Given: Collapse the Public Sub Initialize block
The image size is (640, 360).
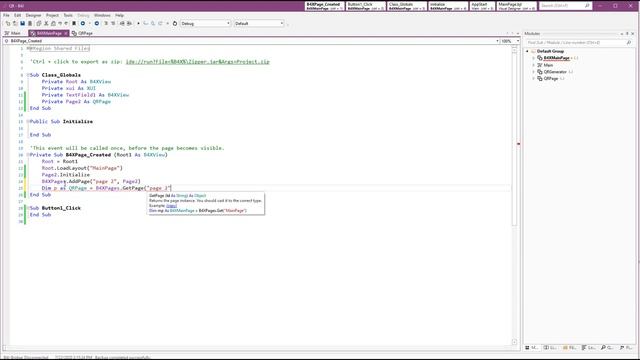Looking at the screenshot, I should coord(28,122).
